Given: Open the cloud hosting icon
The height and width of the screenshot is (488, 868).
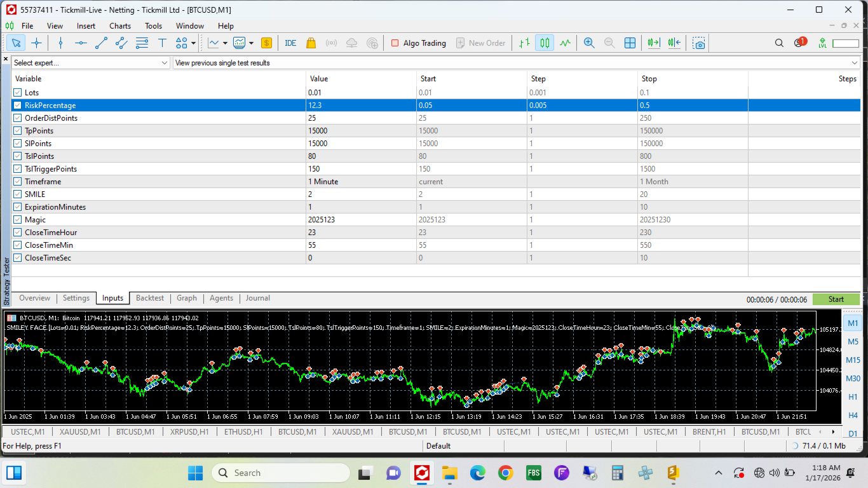Looking at the screenshot, I should (351, 43).
